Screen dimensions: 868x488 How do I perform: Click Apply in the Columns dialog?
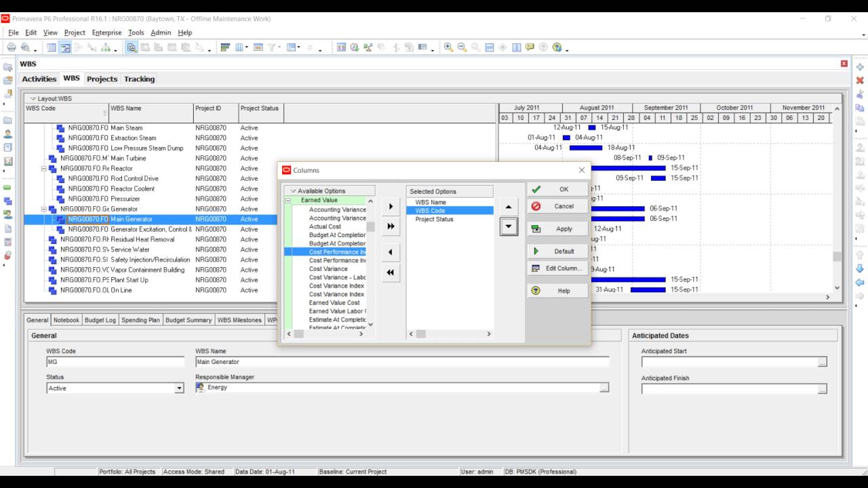click(557, 229)
